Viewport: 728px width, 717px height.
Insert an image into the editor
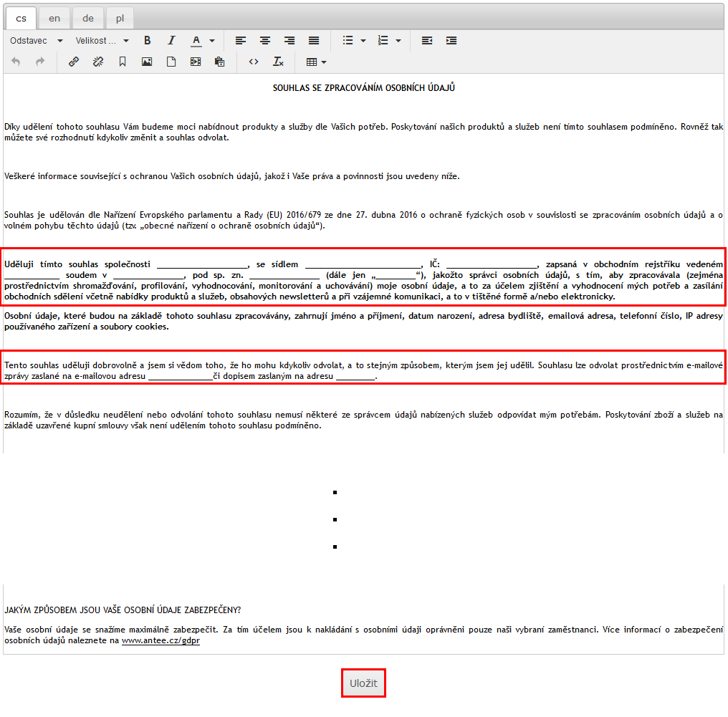pos(147,62)
